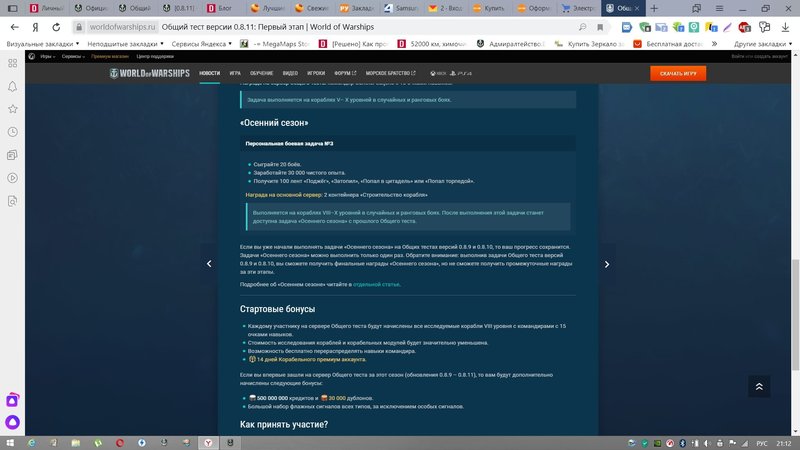Switch to the 2 - Входящие mail tab

click(444, 8)
